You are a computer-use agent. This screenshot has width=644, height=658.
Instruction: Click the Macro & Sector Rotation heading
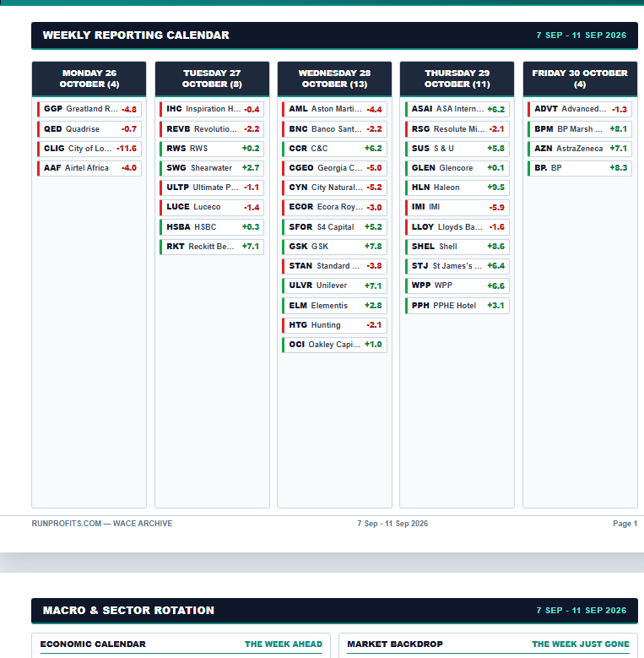(128, 611)
